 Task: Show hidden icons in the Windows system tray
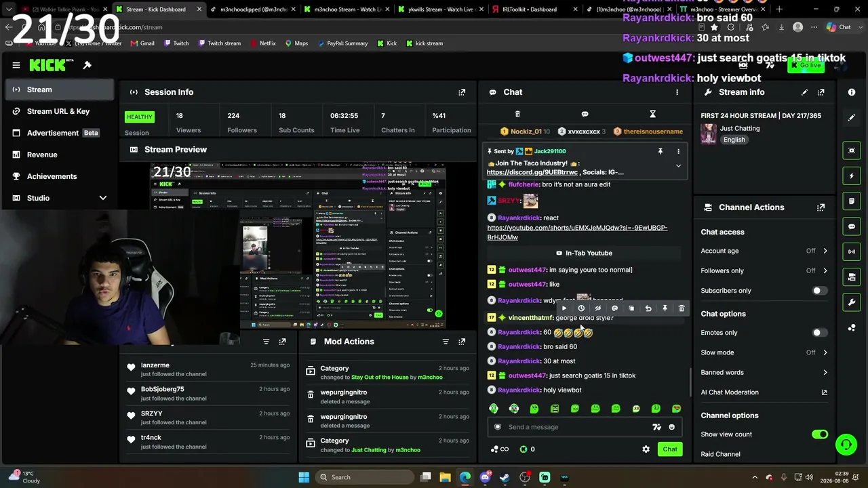755,477
